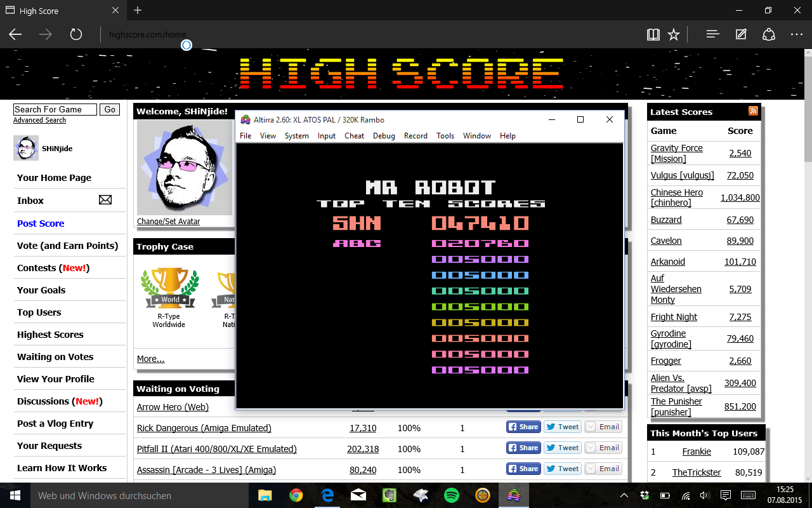The image size is (812, 508).
Task: Open Edge's More actions ellipsis menu
Action: (797, 34)
